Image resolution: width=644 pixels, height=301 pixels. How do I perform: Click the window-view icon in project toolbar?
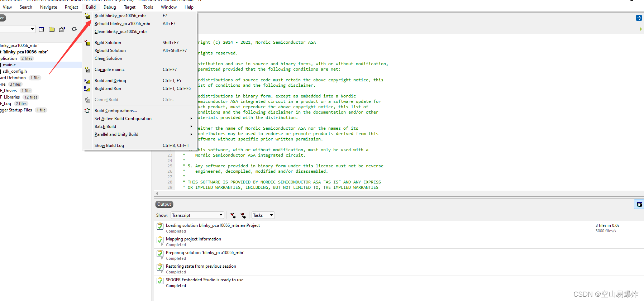pyautogui.click(x=42, y=29)
